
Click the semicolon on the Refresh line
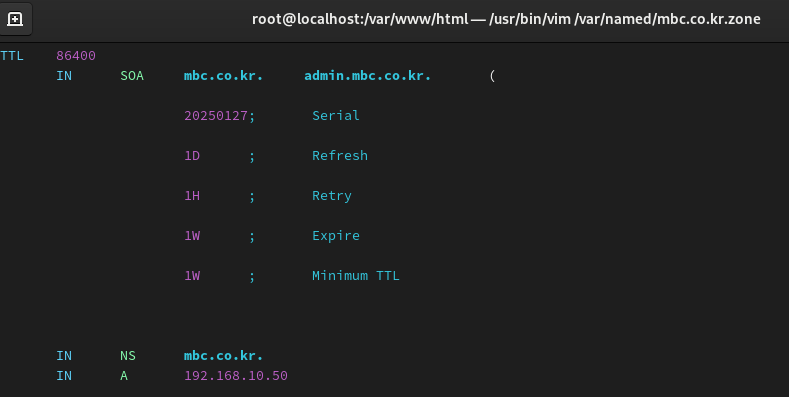tap(252, 156)
